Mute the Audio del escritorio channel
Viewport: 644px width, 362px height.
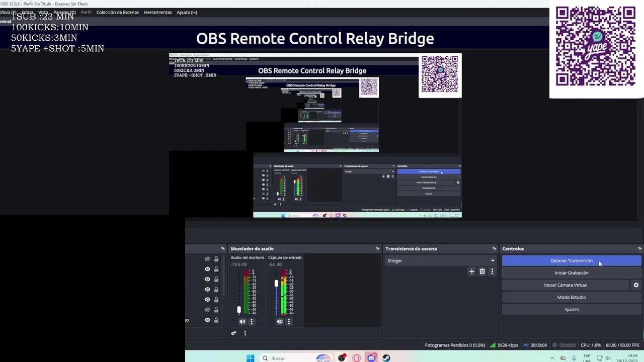coord(243,322)
